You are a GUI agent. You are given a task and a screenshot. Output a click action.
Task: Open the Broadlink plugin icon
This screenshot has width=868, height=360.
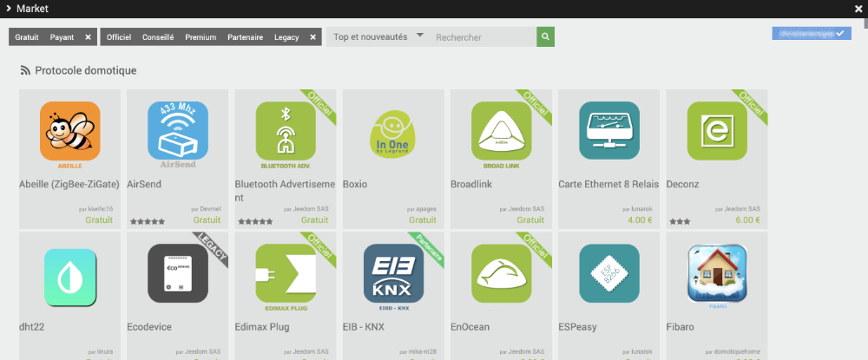click(x=502, y=132)
